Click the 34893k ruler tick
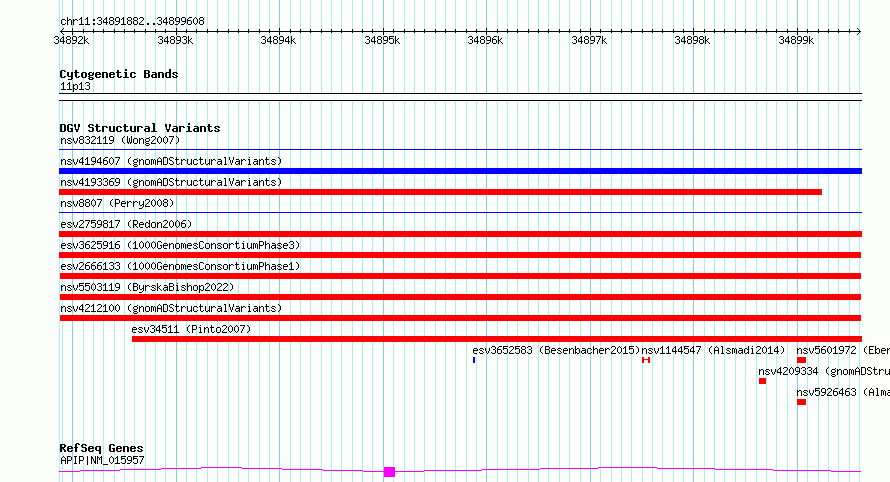 (x=175, y=40)
